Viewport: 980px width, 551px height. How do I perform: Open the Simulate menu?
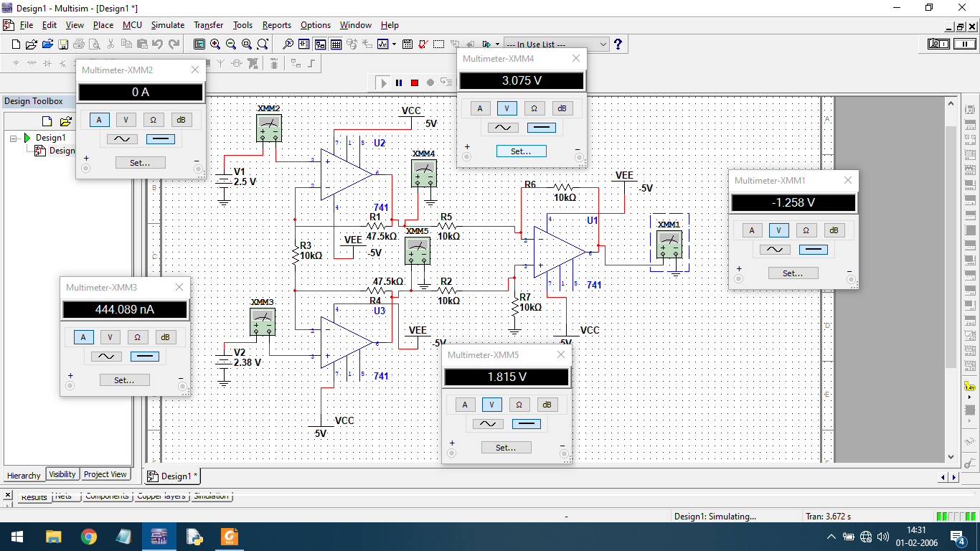click(167, 24)
